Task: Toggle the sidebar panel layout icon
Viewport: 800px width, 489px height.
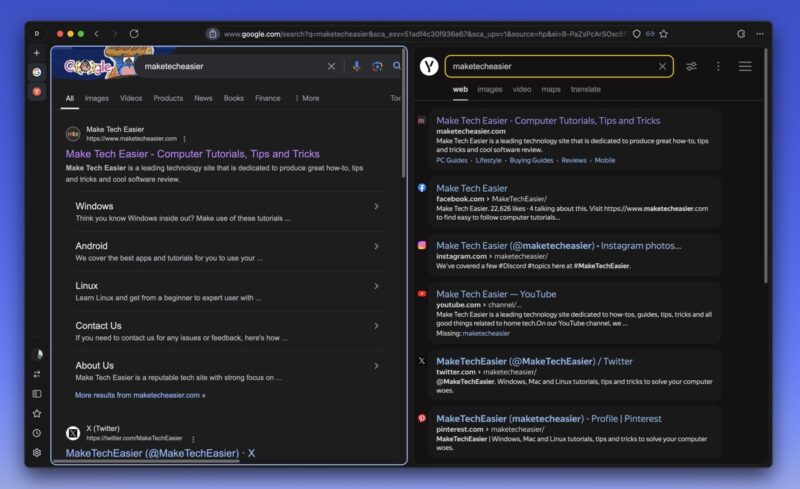Action: point(37,394)
